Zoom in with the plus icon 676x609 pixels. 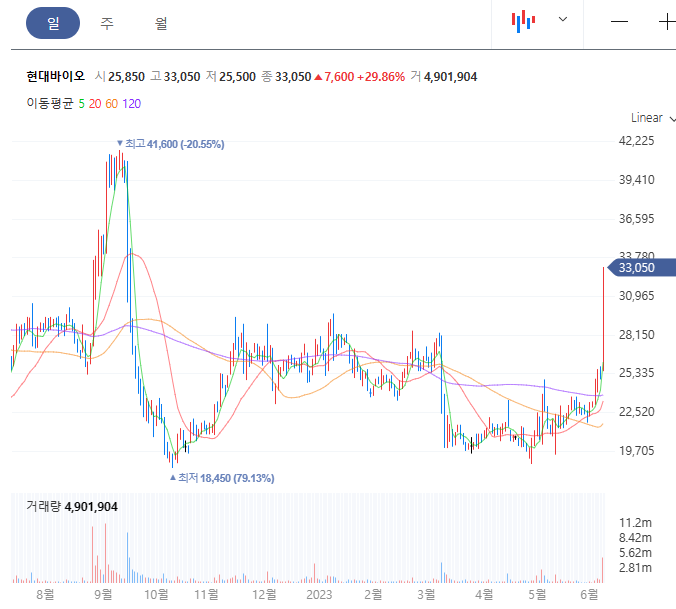tap(667, 22)
